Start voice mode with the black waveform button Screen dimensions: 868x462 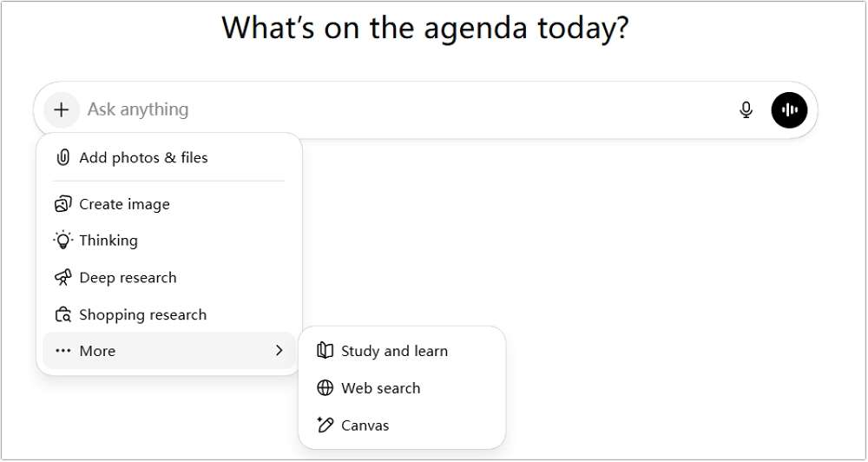(789, 110)
